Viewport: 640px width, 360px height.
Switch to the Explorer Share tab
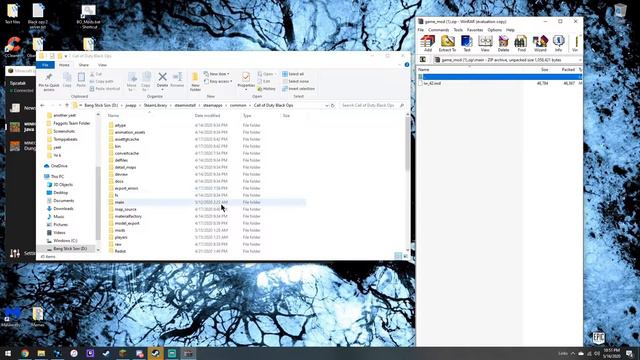click(84, 65)
